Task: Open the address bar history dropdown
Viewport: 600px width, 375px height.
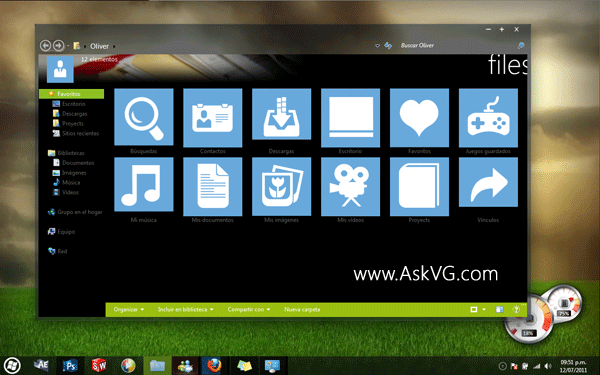Action: [377, 46]
